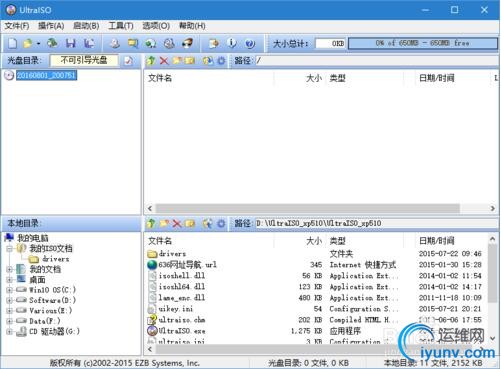
Task: Select lame_enc.dll in file list
Action: pos(176,298)
